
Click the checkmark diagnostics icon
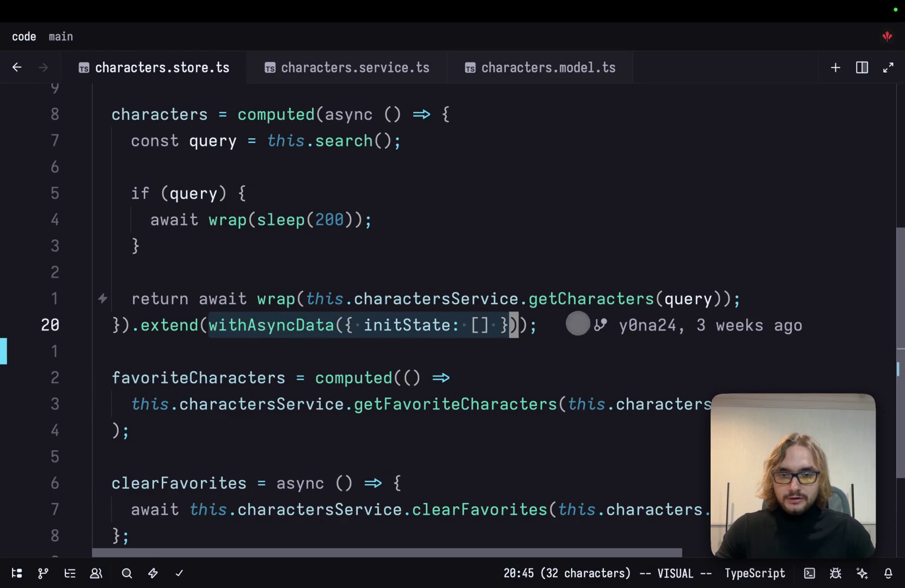179,573
